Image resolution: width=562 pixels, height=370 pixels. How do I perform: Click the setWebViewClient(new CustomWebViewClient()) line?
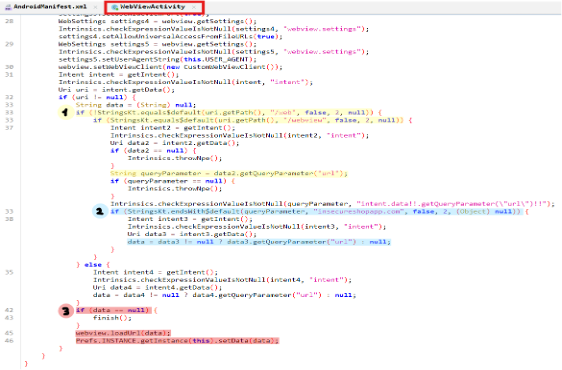(x=171, y=67)
